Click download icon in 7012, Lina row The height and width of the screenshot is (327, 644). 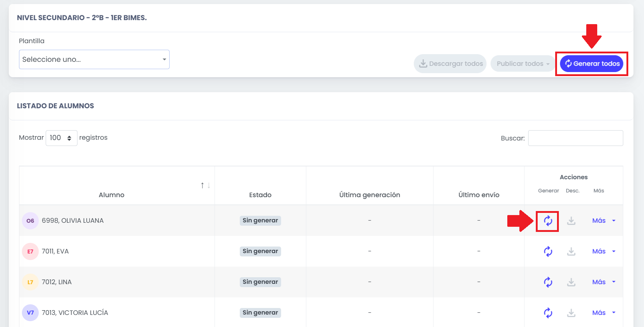tap(571, 282)
